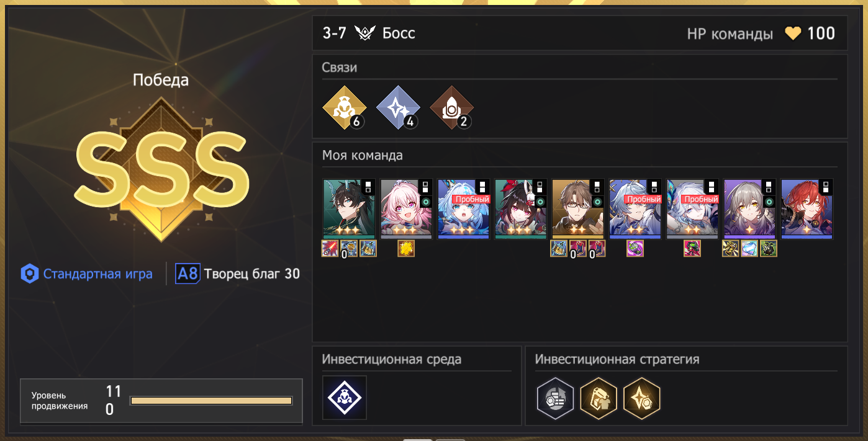The image size is (868, 441).
Task: Click the purple ring equipment icon
Action: [635, 249]
